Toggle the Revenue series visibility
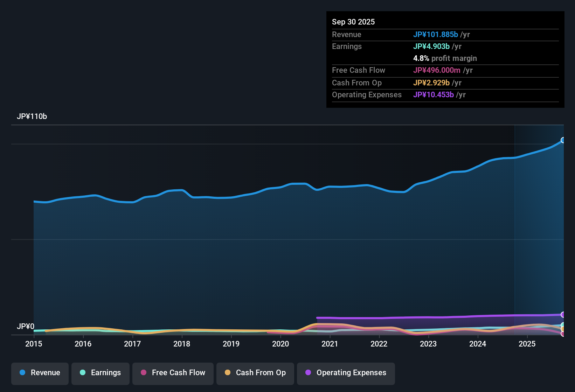575x392 pixels. (40, 373)
